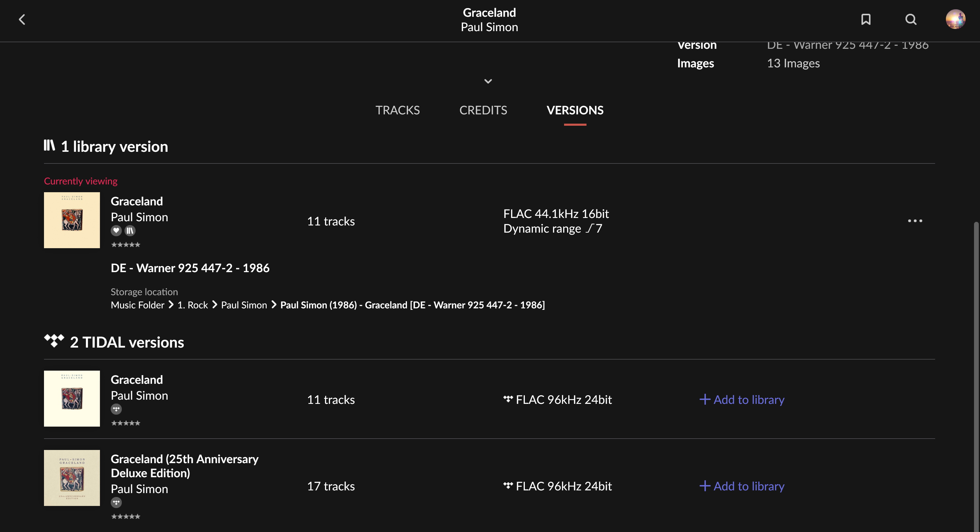Open Paul Simon artist under library version
Screen dimensions: 980x532
coord(139,217)
